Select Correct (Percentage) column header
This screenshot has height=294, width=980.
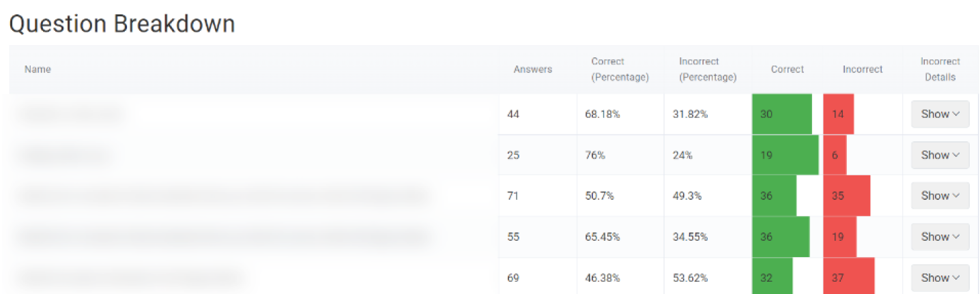620,69
